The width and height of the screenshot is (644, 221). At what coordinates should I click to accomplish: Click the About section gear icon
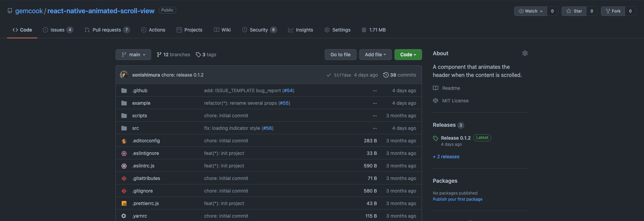coord(525,53)
